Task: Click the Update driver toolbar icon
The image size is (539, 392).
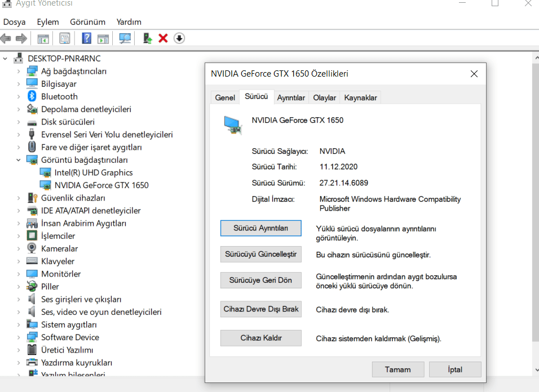Action: [148, 38]
